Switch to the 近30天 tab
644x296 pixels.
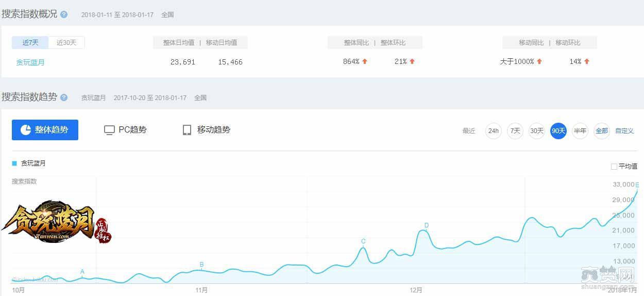coord(66,43)
